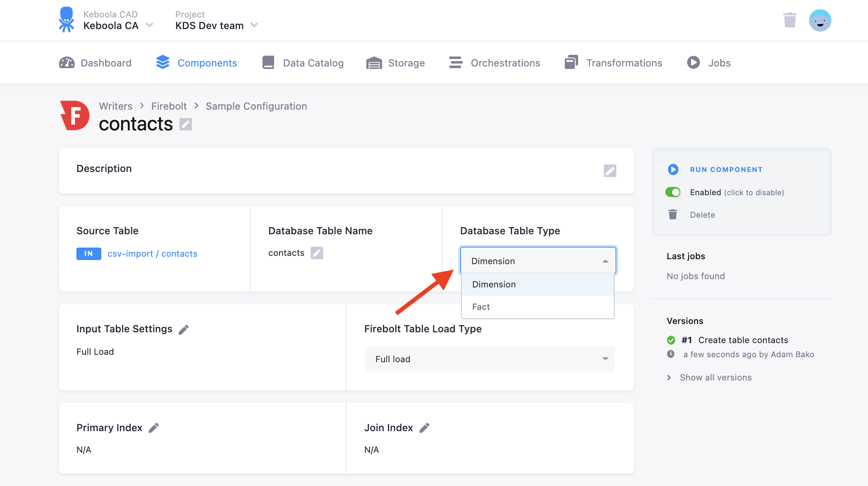Disable the Enabled toggle switch
Image resolution: width=868 pixels, height=486 pixels.
[x=673, y=192]
